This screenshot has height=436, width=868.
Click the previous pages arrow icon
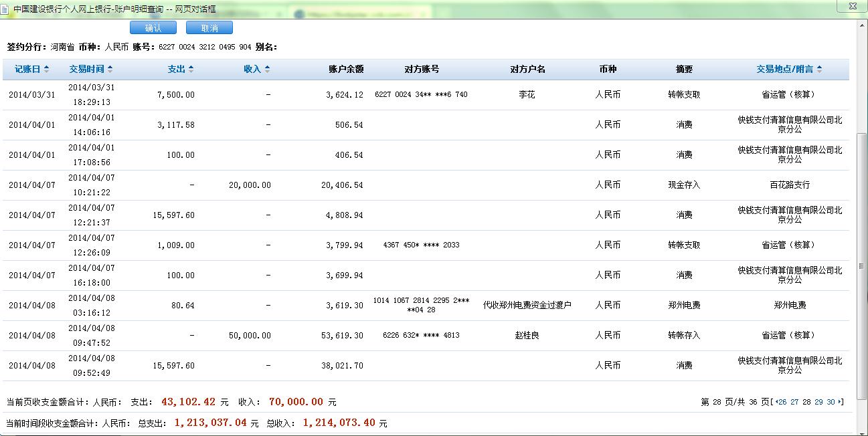[x=775, y=402]
